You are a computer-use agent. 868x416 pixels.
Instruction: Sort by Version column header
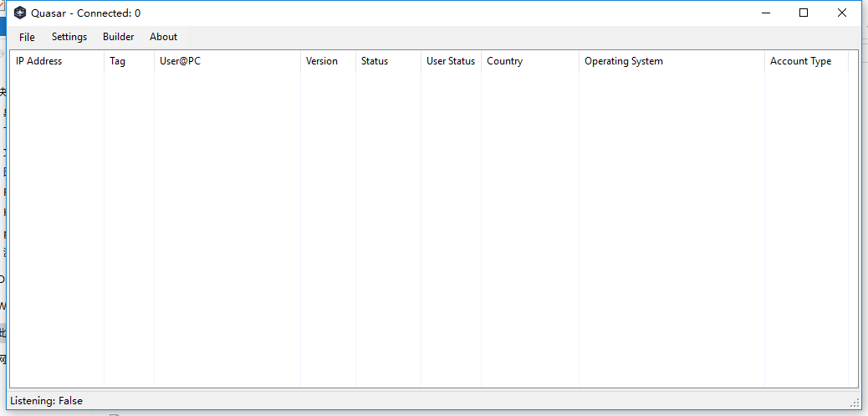(329, 61)
